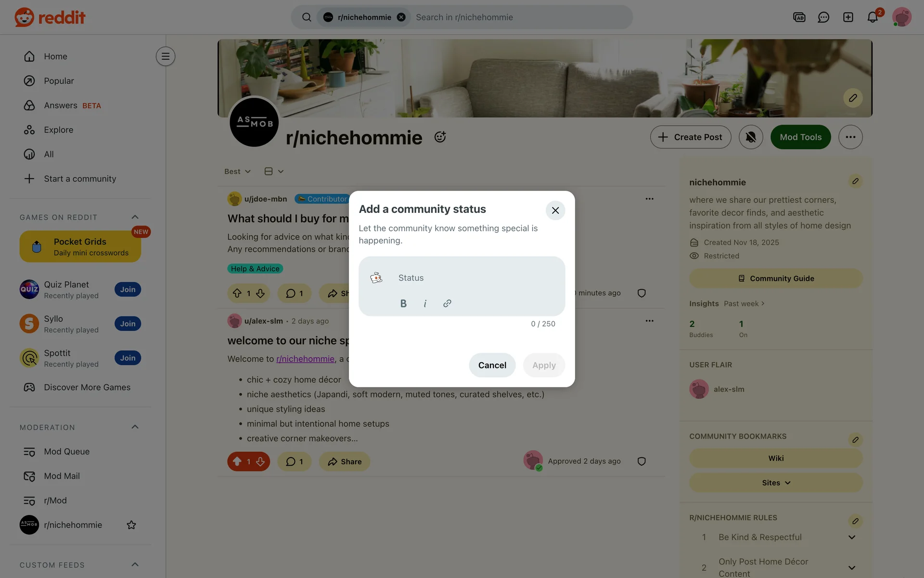
Task: Open the Best sort dropdown
Action: 237,171
